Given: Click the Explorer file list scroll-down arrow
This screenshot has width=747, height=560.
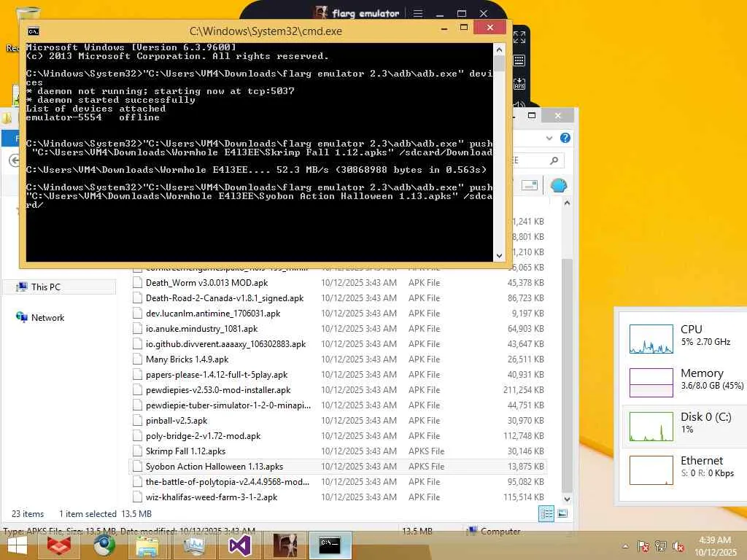Looking at the screenshot, I should click(x=567, y=499).
